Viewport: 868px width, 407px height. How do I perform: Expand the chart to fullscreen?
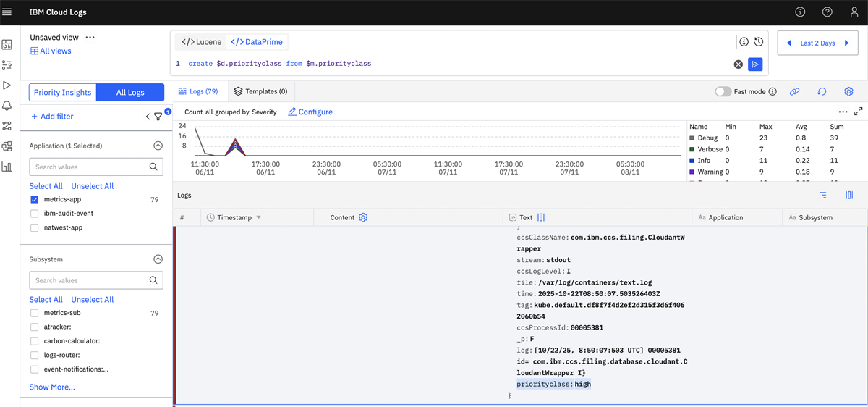coord(859,112)
